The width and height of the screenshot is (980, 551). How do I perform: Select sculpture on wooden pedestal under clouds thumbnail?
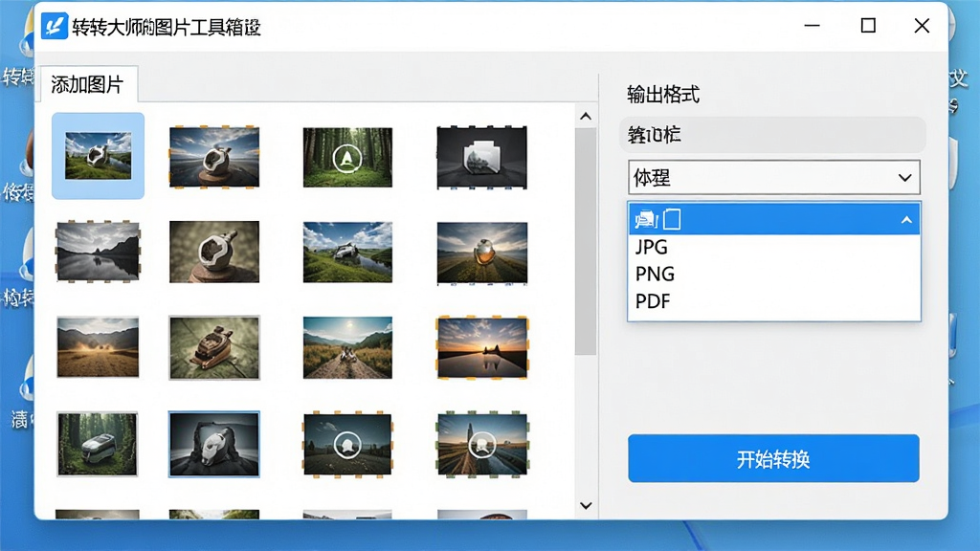tap(214, 157)
